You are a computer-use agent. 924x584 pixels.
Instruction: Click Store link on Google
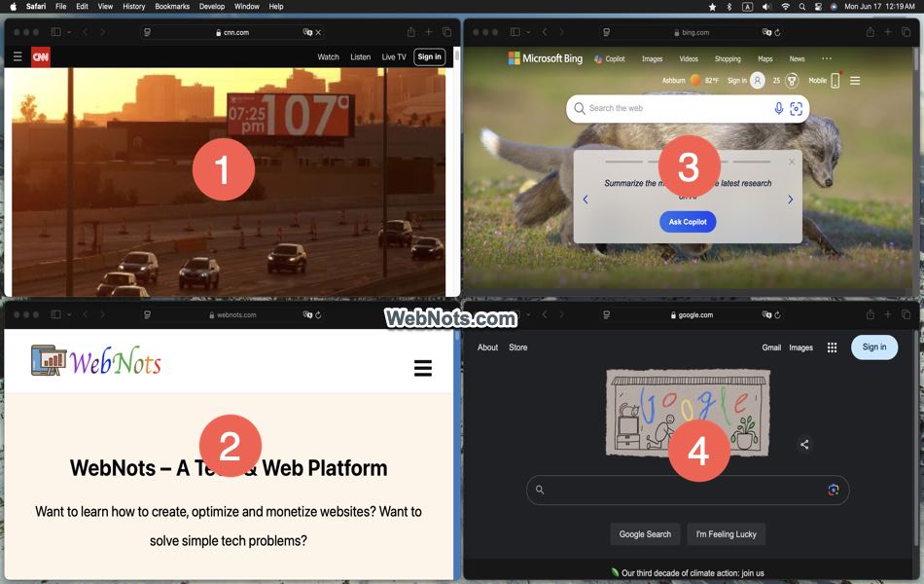tap(518, 347)
